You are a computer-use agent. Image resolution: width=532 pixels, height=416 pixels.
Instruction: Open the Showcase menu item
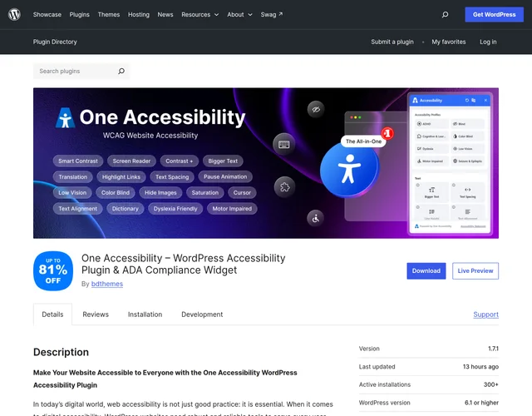point(47,15)
